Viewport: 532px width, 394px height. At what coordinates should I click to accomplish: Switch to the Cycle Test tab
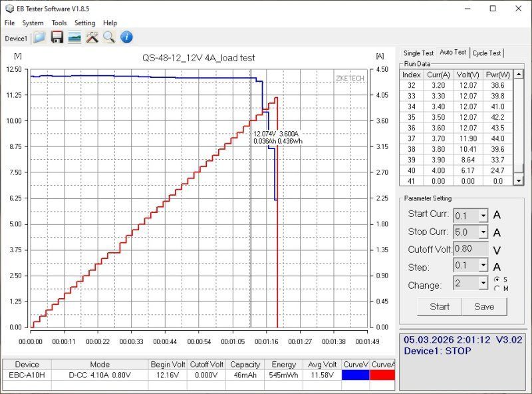pyautogui.click(x=487, y=53)
